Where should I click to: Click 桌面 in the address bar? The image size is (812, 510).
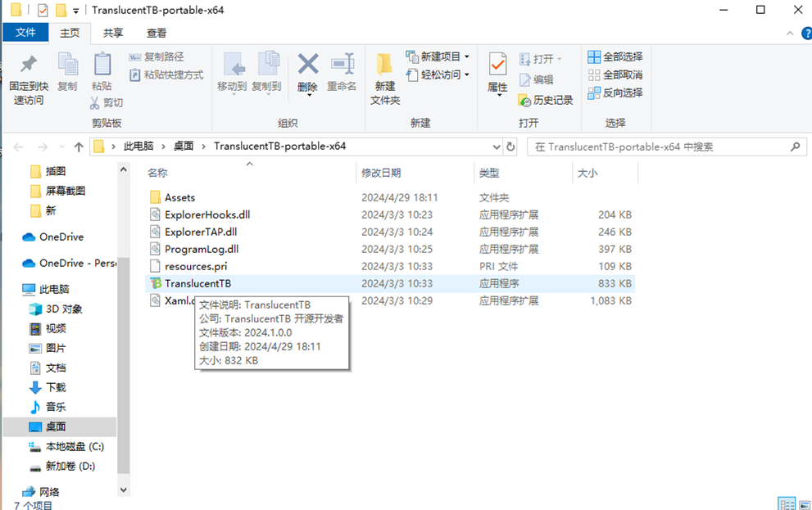coord(184,147)
